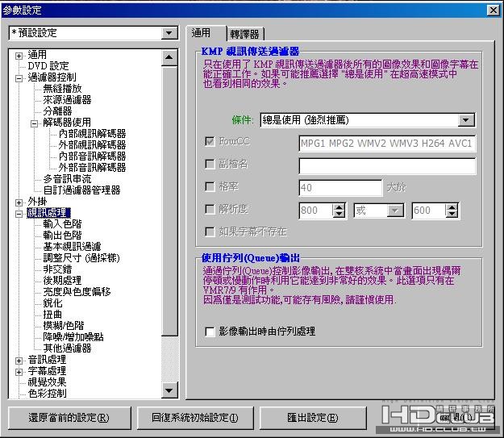
Task: Select 外部音訊解碼器 in the tree
Action: click(x=92, y=167)
